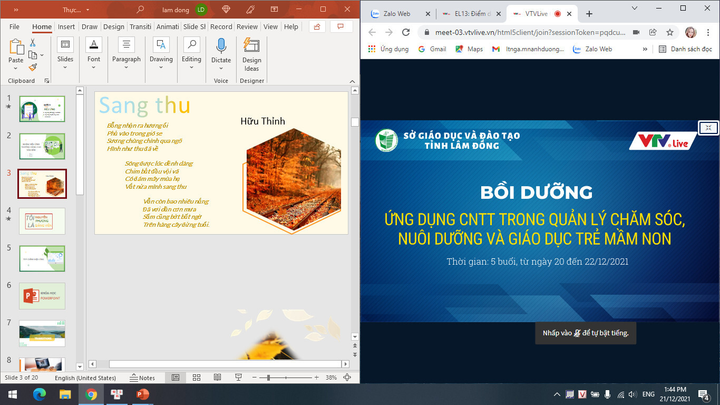The width and height of the screenshot is (720, 405).
Task: Bookmark this page with star icon
Action: [x=670, y=32]
